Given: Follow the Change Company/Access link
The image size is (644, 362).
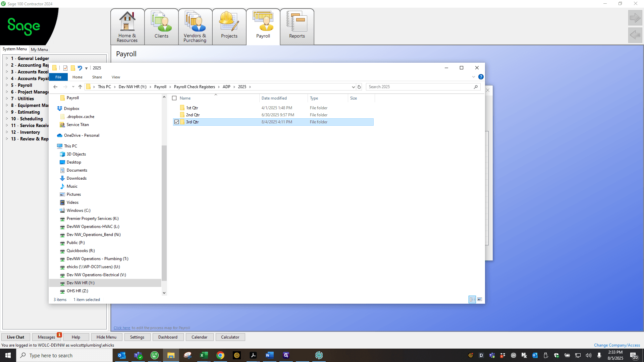Looking at the screenshot, I should coord(617,345).
